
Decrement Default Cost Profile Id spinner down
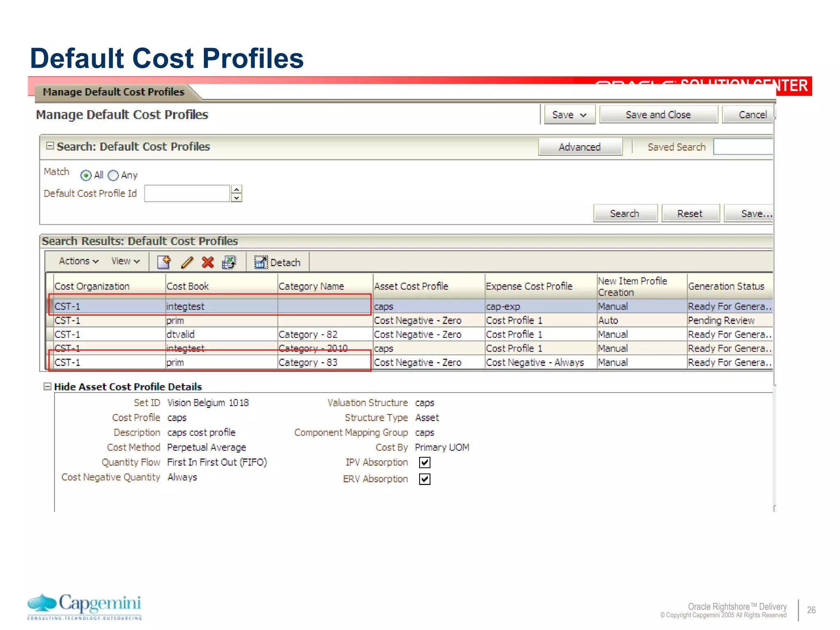[237, 198]
